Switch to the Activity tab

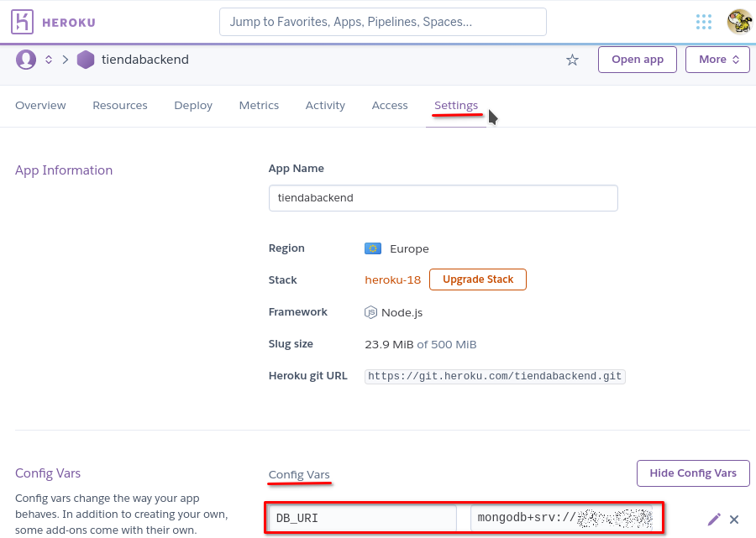[x=325, y=106]
